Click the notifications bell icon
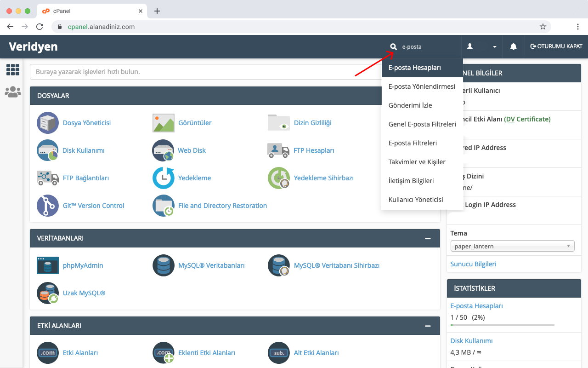 [x=513, y=46]
